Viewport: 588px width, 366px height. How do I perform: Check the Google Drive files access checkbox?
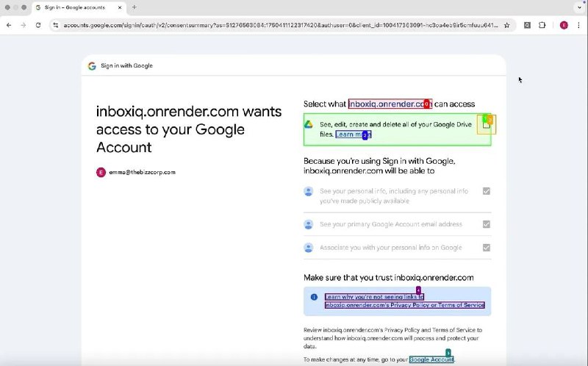click(x=487, y=124)
